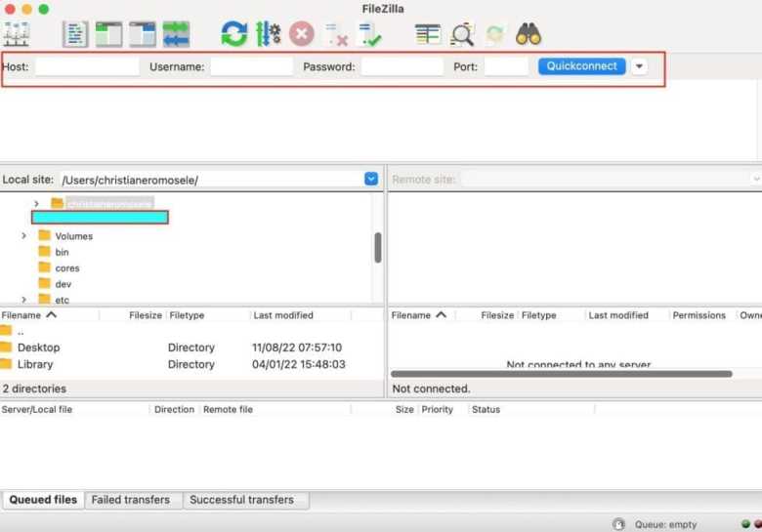762x532 pixels.
Task: Toggle transfer queue display icon
Action: (176, 34)
